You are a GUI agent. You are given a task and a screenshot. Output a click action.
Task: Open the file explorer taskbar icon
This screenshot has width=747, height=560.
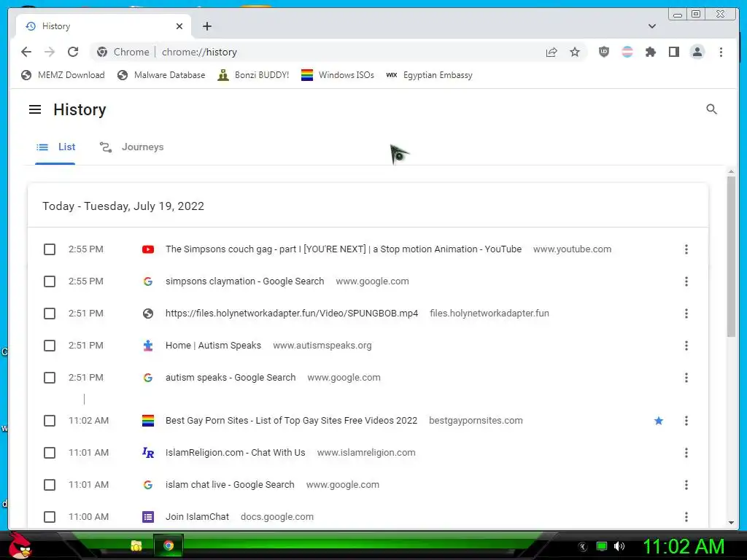(x=136, y=545)
